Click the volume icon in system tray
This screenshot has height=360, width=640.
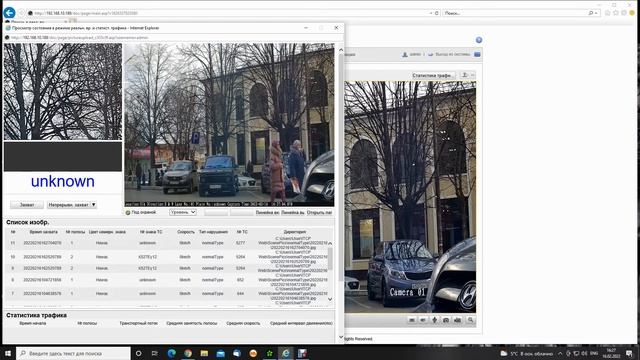(584, 353)
